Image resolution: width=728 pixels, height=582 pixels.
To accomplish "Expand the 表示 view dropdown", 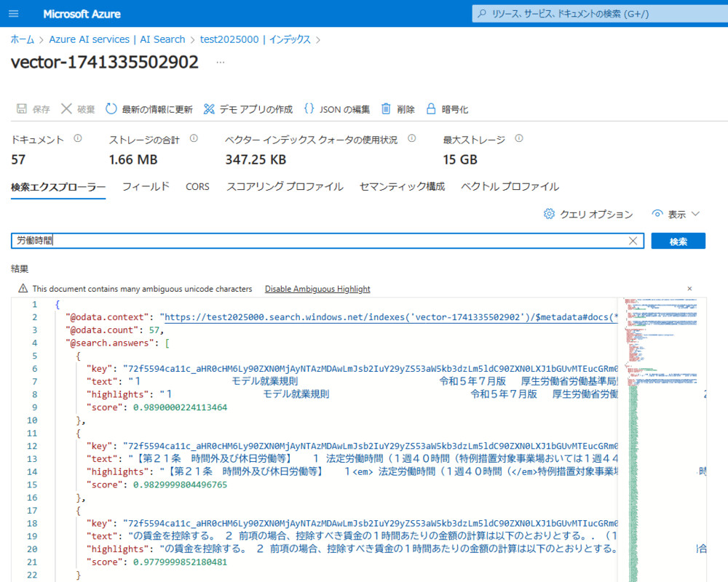I will pyautogui.click(x=676, y=214).
